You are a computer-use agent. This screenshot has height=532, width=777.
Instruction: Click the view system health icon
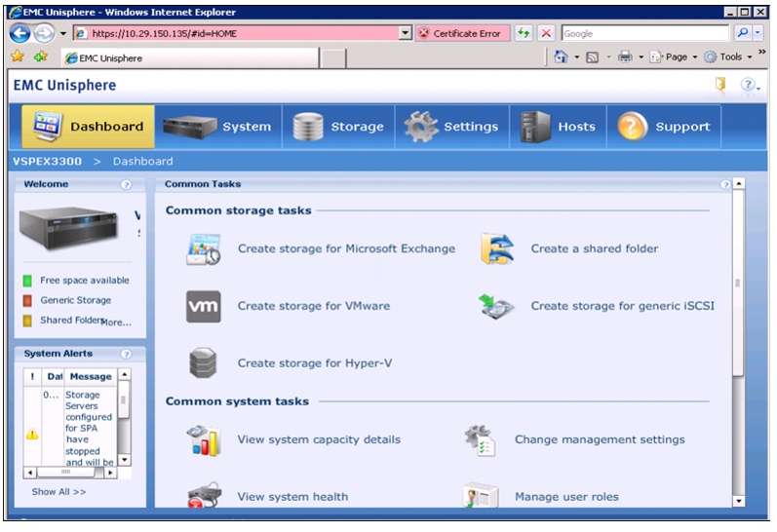pos(204,495)
